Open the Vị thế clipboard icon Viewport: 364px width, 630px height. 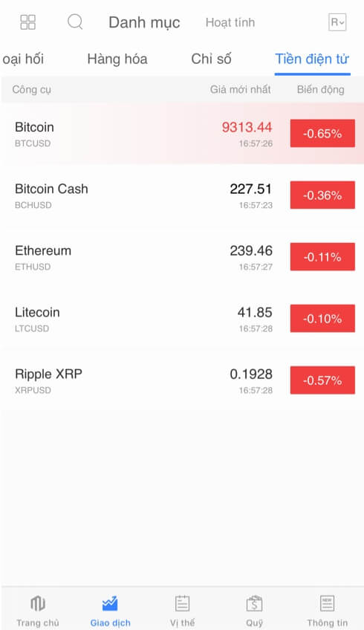pyautogui.click(x=183, y=603)
